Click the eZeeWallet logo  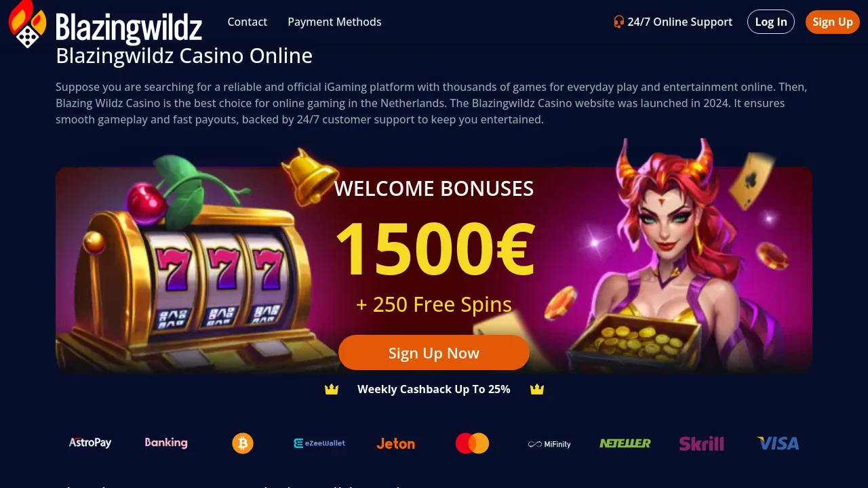pyautogui.click(x=319, y=443)
